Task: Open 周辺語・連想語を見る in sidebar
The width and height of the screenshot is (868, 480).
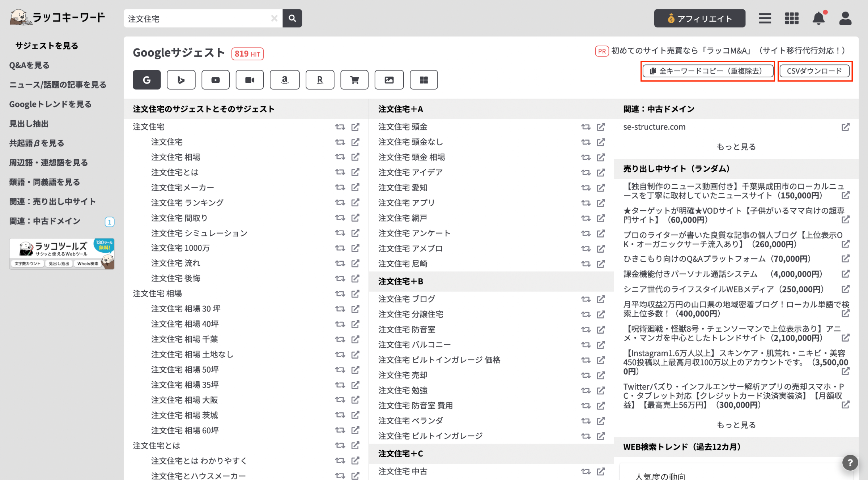Action: pos(48,163)
